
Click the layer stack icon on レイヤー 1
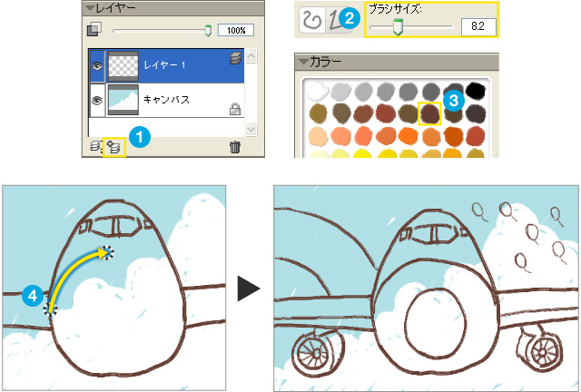(x=236, y=58)
